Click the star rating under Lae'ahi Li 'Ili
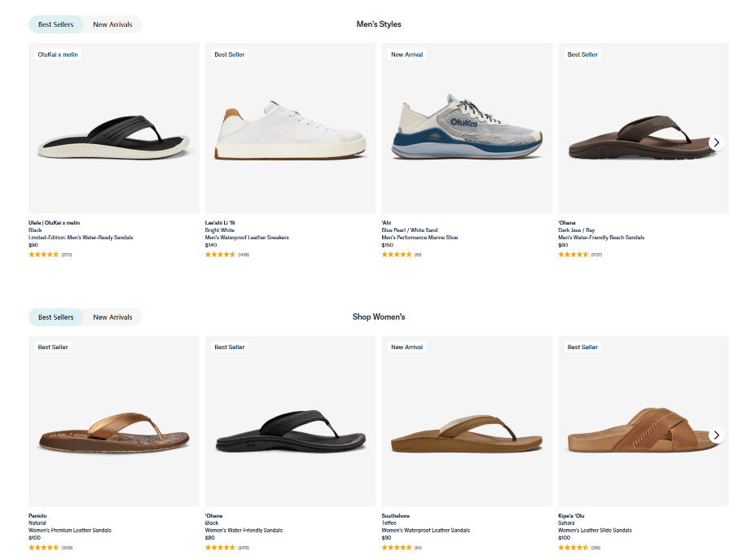This screenshot has width=751, height=560. [220, 255]
